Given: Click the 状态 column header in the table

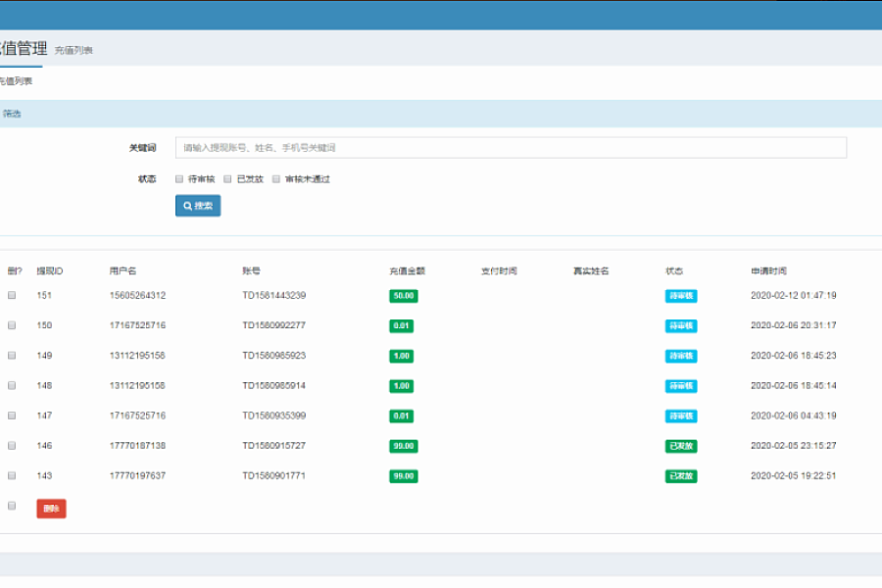Looking at the screenshot, I should click(x=674, y=270).
